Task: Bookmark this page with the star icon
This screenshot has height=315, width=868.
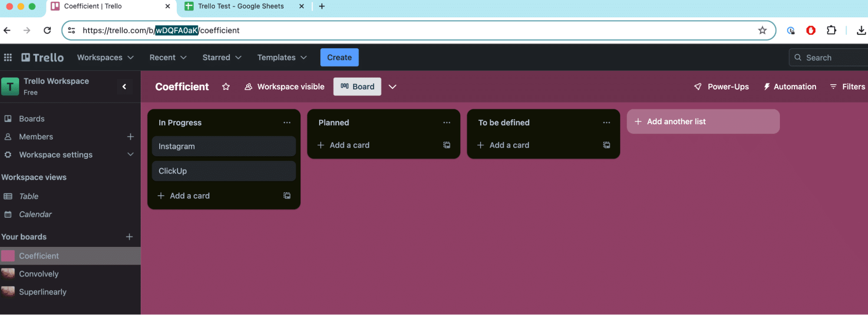Action: click(x=762, y=30)
